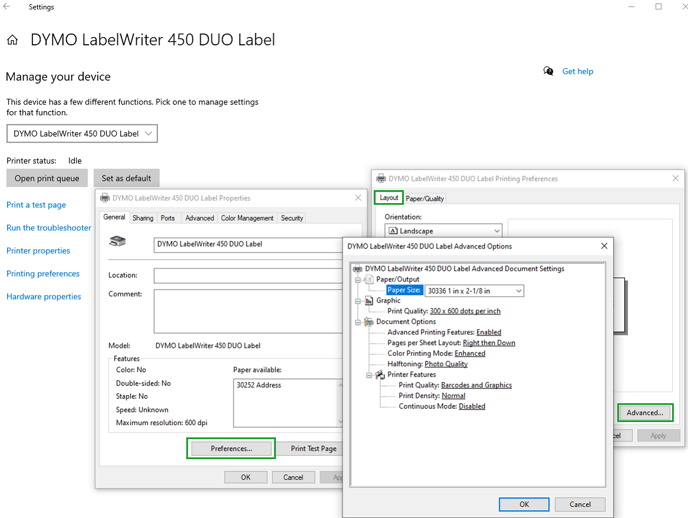Image resolution: width=688 pixels, height=518 pixels.
Task: Open the Printing preferences link
Action: (x=43, y=273)
